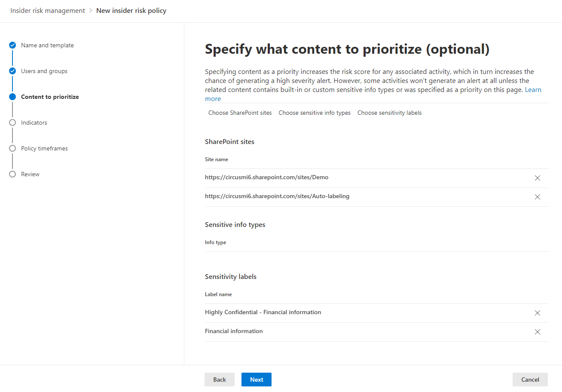Remove the Highly Confidential - Financial information label
Screen dimensions: 562x392
pyautogui.click(x=538, y=313)
